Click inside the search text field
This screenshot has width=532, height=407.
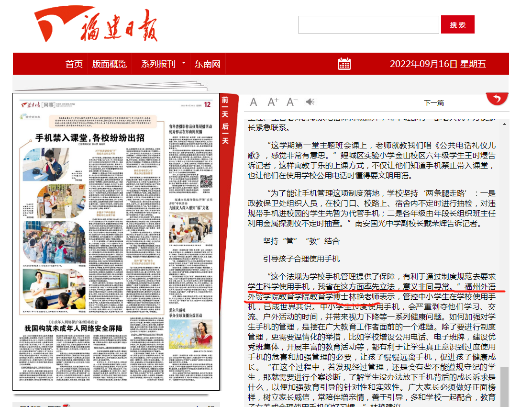[368, 25]
